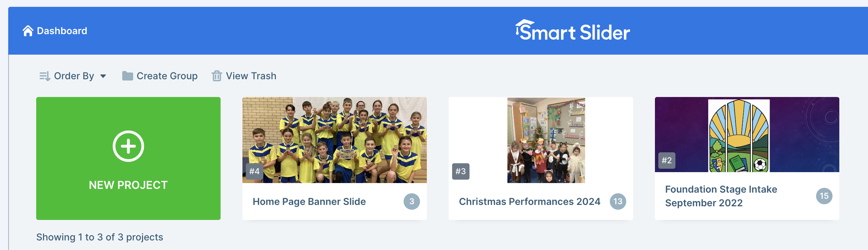Click the #4 badge on the banner thumbnail
The height and width of the screenshot is (250, 868).
(x=254, y=171)
